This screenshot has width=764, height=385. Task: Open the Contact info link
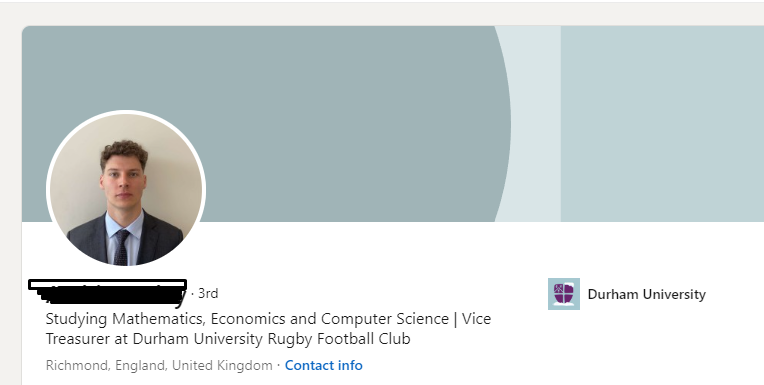point(324,366)
